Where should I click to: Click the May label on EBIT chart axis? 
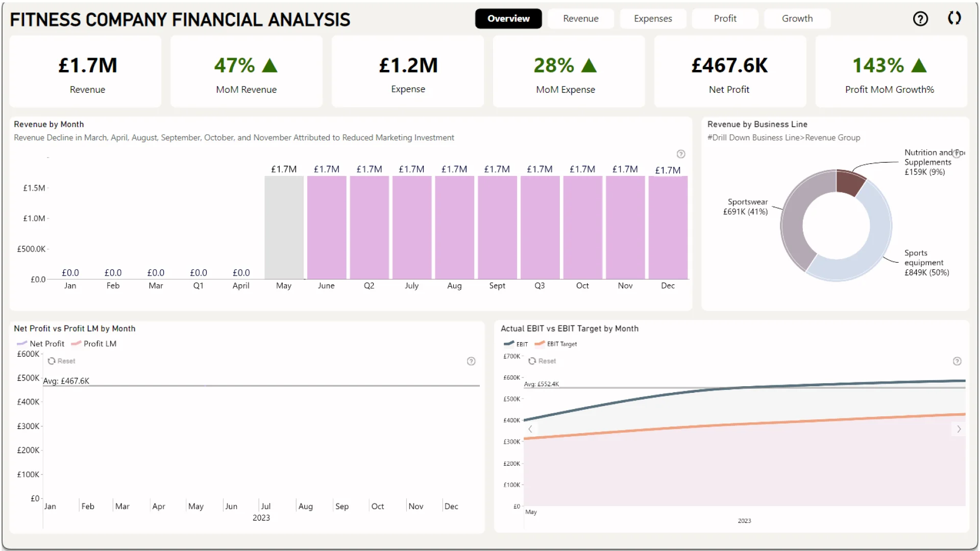(x=531, y=512)
